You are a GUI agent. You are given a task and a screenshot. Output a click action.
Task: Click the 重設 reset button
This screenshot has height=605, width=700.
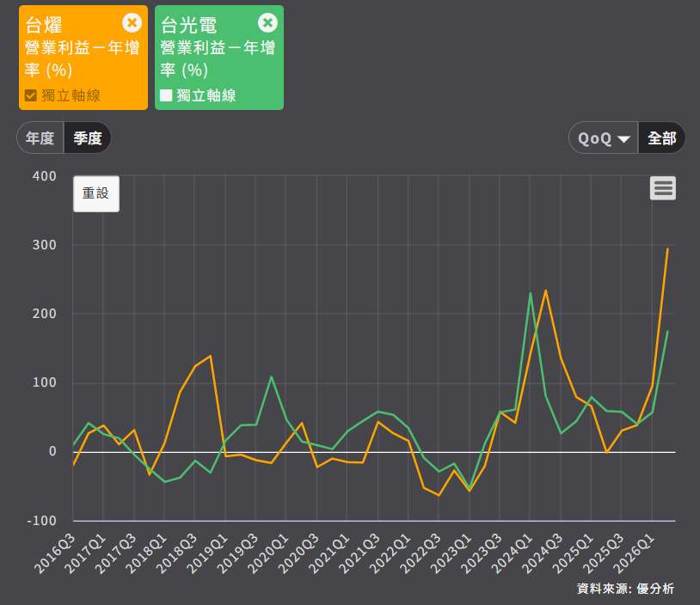click(96, 193)
